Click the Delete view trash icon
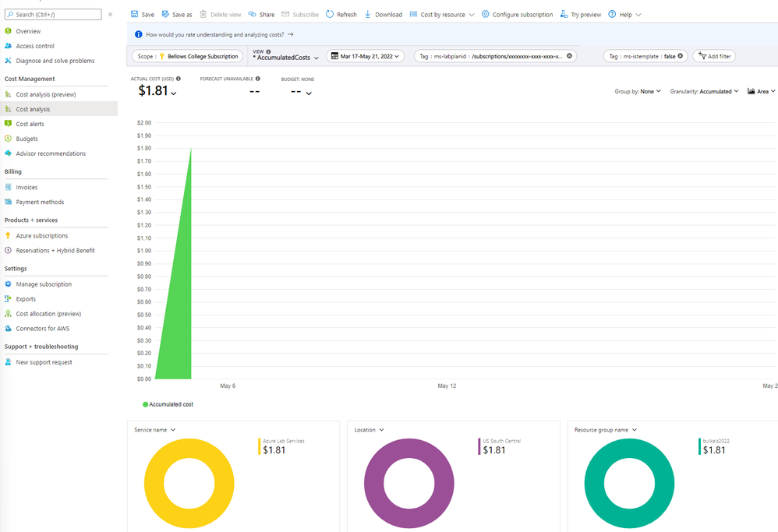Screen dimensions: 778x532 point(203,14)
